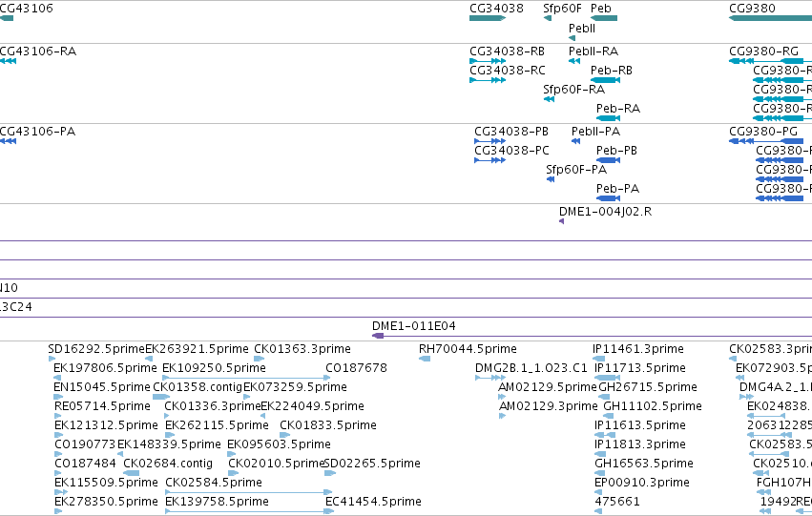Click the EK109250.5prime label

point(214,368)
